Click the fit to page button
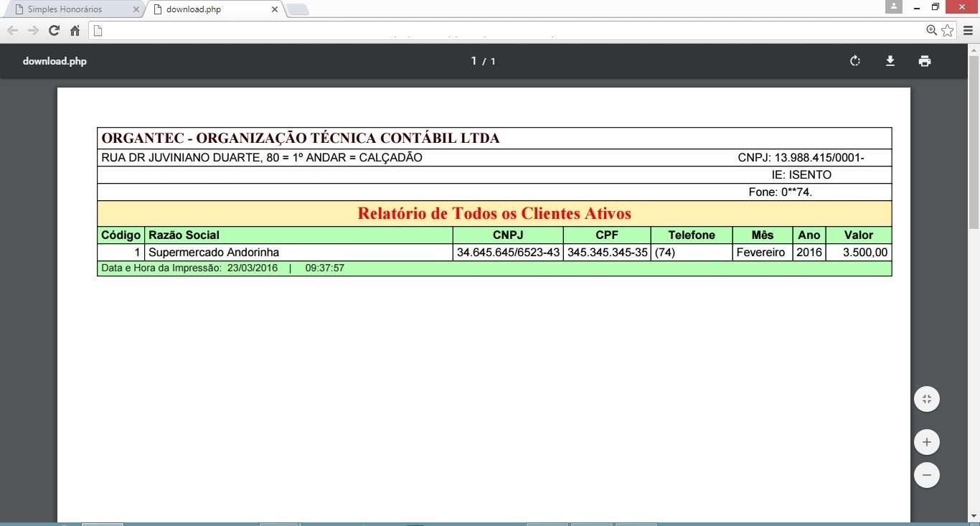This screenshot has width=980, height=526. pyautogui.click(x=926, y=399)
